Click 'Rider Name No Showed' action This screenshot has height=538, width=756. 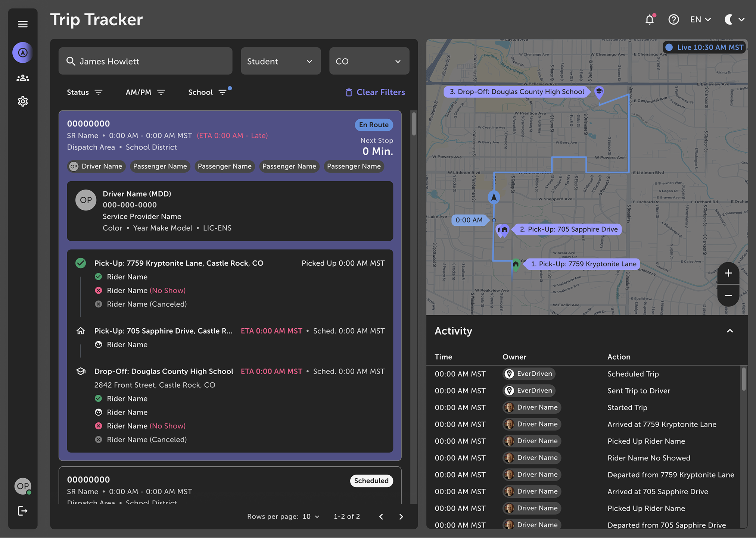point(648,458)
